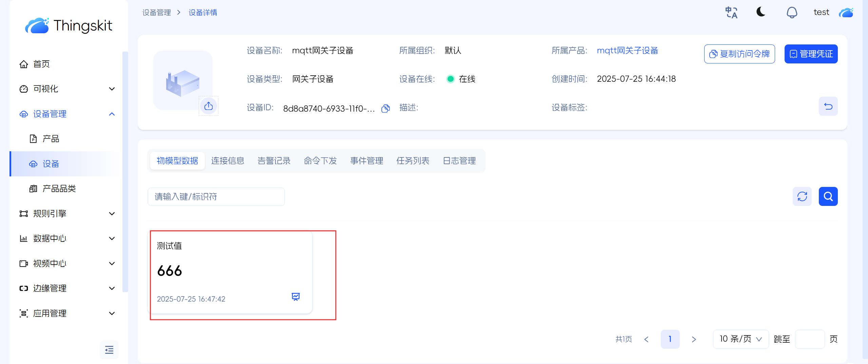Expand the 规则引擎 sidebar menu
The height and width of the screenshot is (364, 868).
coord(68,214)
